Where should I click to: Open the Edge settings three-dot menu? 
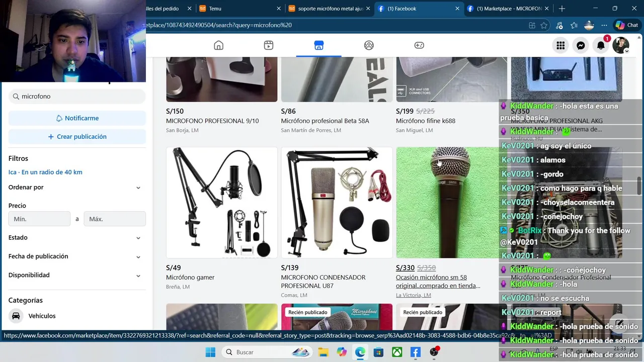click(604, 25)
